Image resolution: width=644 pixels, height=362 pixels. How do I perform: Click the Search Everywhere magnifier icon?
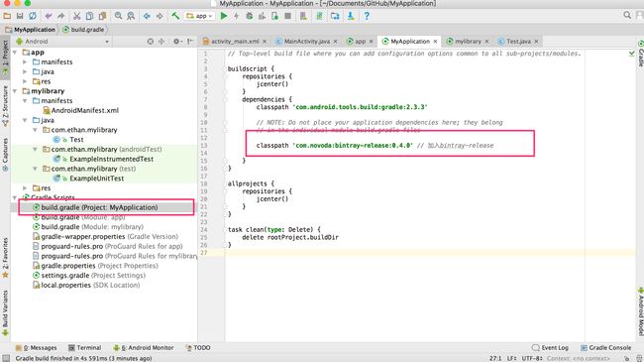627,15
